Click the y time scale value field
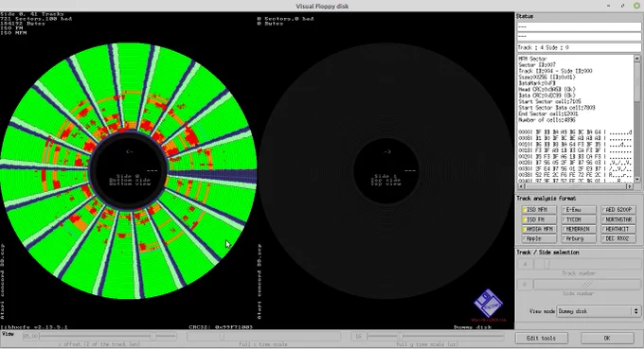Image resolution: width=644 pixels, height=349 pixels. 358,337
